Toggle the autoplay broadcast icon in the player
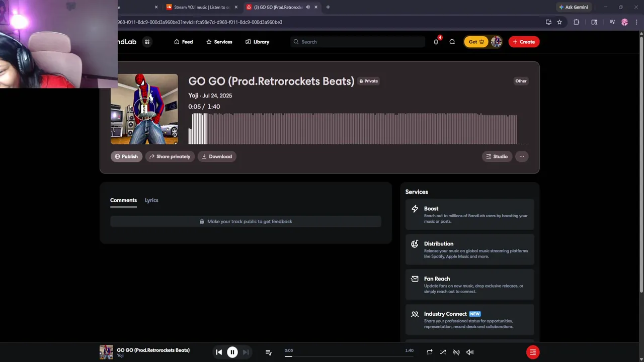644x362 pixels. click(456, 352)
